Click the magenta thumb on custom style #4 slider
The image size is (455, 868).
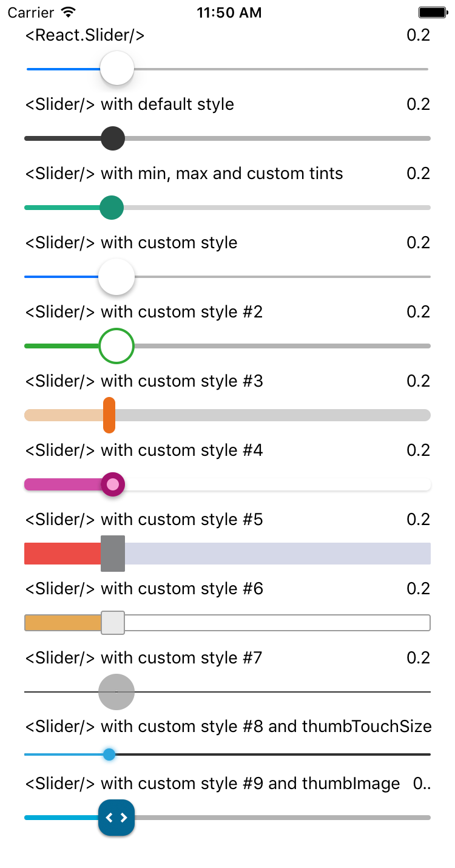click(113, 484)
